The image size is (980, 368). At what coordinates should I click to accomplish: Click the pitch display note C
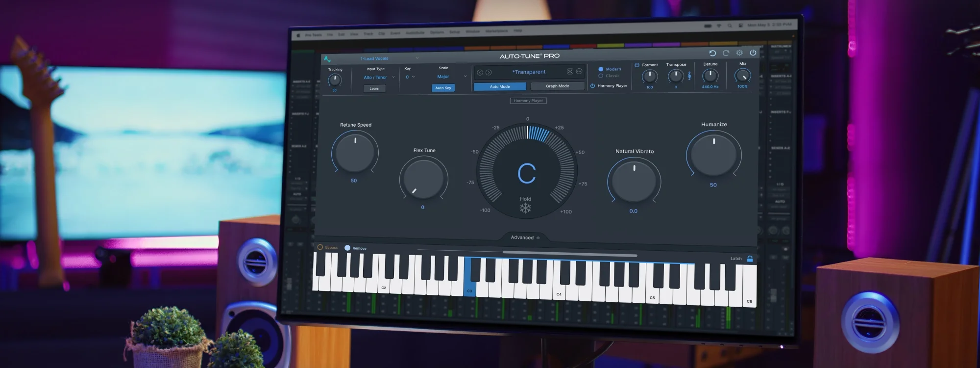527,173
